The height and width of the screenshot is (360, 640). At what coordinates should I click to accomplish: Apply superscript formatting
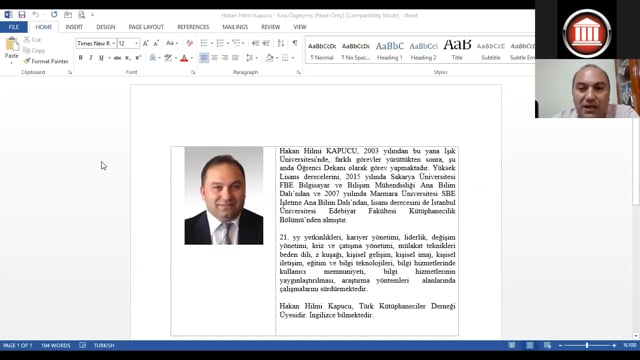[x=138, y=58]
